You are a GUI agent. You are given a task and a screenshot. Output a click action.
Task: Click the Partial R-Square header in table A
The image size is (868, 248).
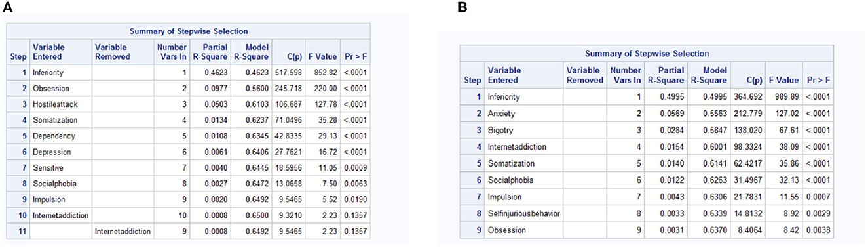(206, 52)
